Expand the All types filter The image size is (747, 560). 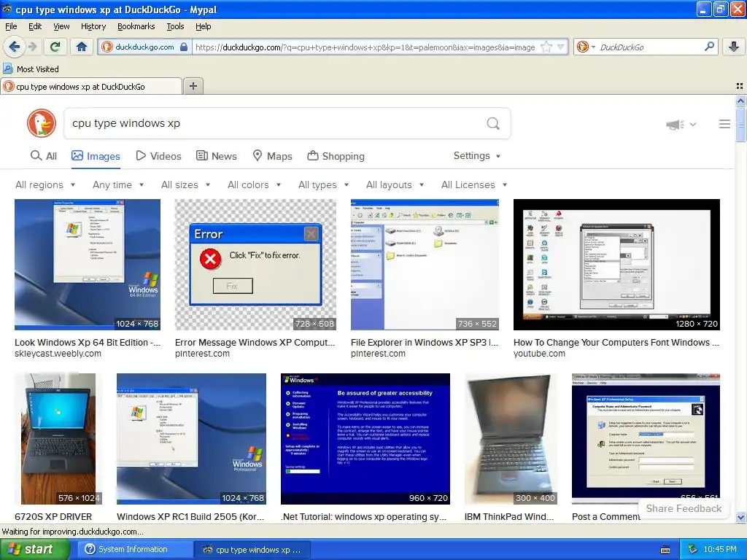coord(323,184)
